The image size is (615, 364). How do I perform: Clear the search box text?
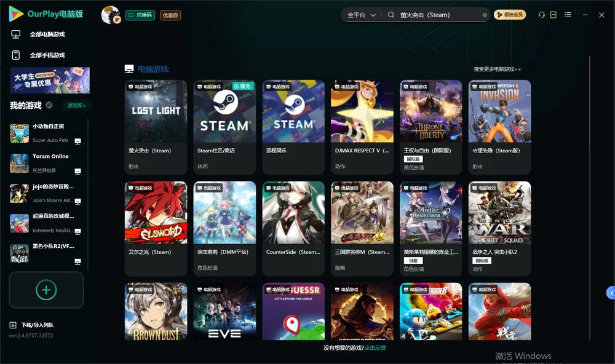click(x=485, y=15)
